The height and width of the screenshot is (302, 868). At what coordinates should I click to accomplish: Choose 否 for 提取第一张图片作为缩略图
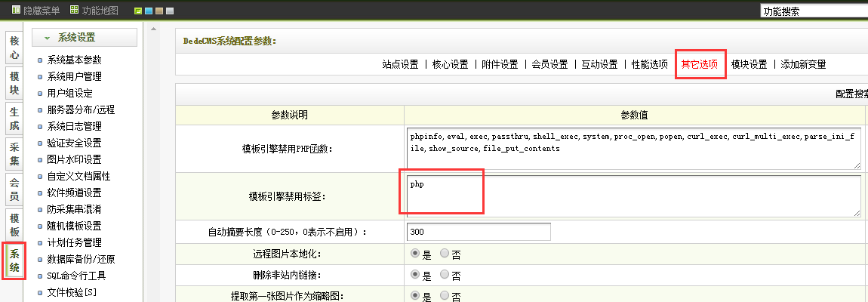pos(444,297)
